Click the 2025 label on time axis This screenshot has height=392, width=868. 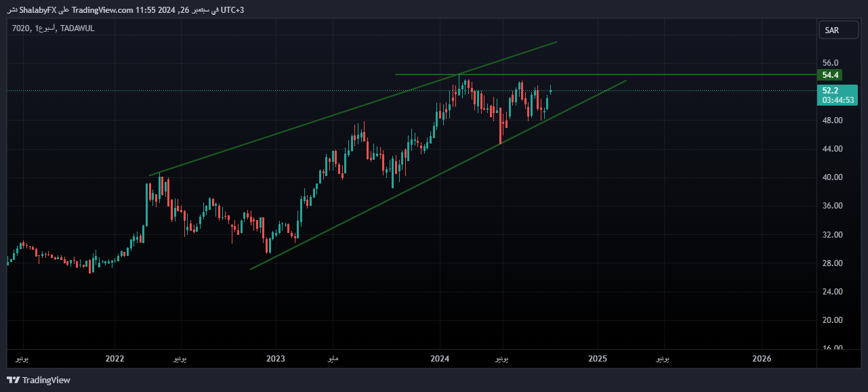[598, 357]
